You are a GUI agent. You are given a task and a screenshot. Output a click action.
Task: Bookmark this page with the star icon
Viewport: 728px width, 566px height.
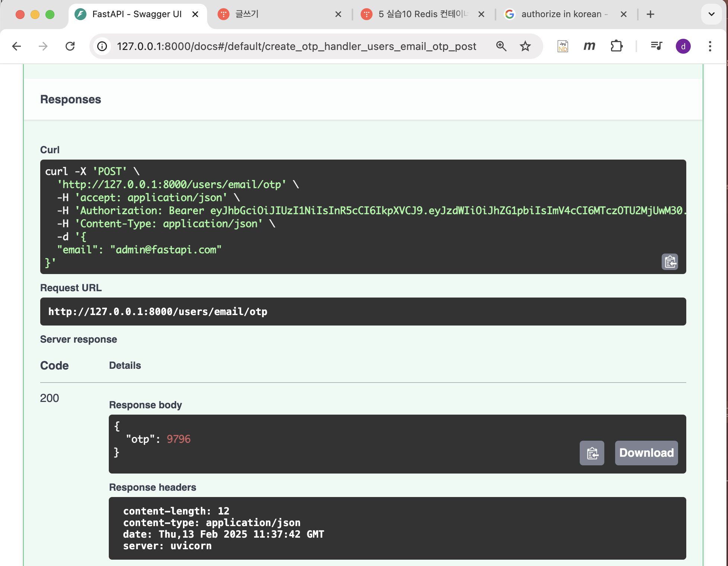pyautogui.click(x=525, y=46)
